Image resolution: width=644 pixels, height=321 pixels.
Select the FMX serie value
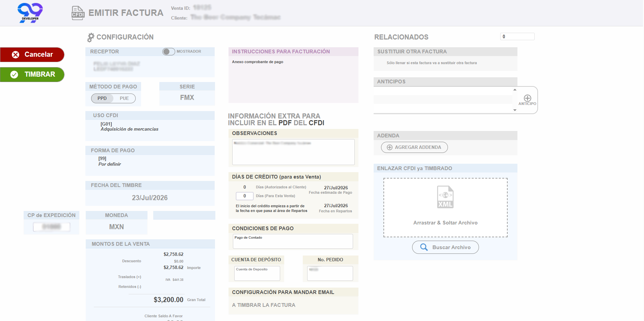coord(187,98)
